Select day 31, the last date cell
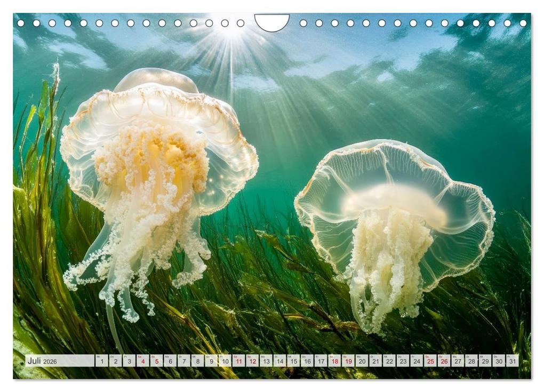544x392 pixels. coord(512,361)
